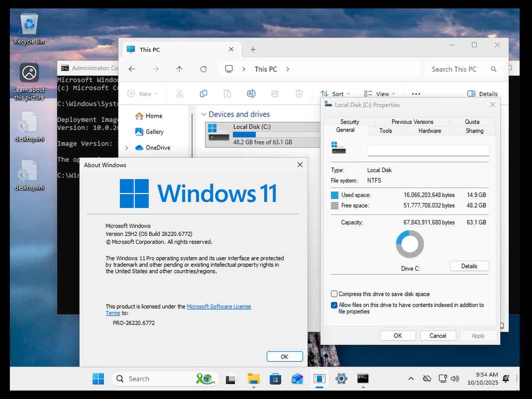The height and width of the screenshot is (399, 532).
Task: Enable Compress this drive to save disk space
Action: coord(334,294)
